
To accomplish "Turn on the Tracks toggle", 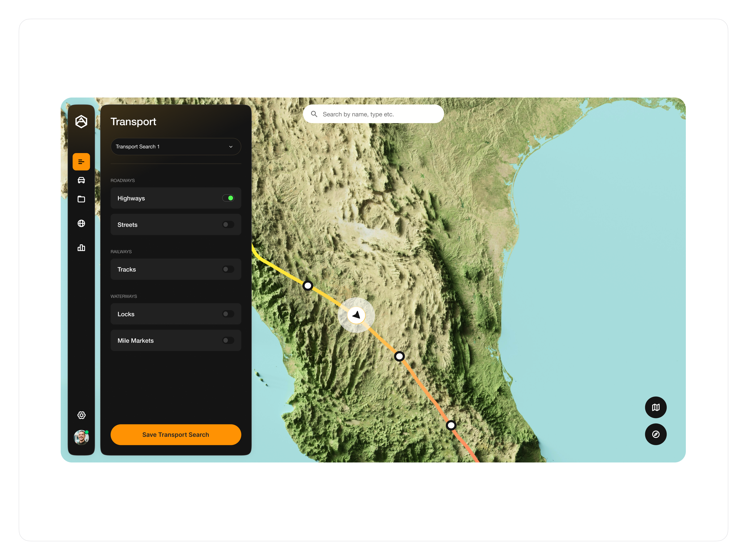I will 228,269.
